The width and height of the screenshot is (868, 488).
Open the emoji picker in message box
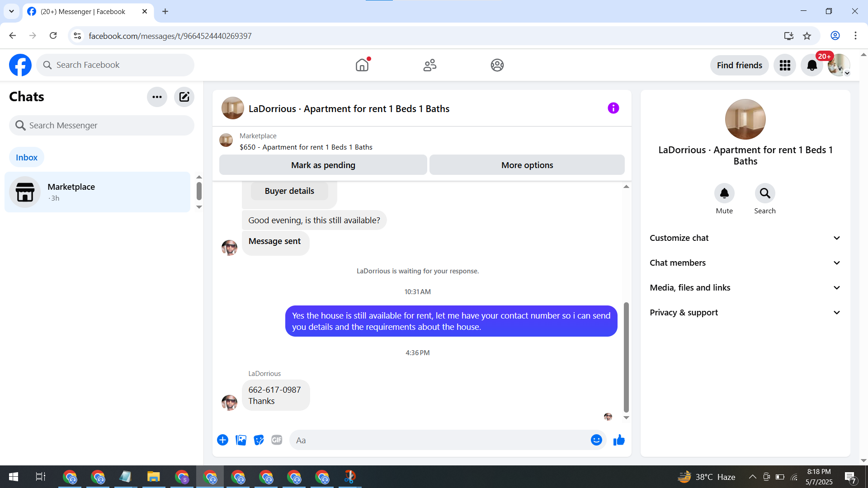tap(596, 440)
